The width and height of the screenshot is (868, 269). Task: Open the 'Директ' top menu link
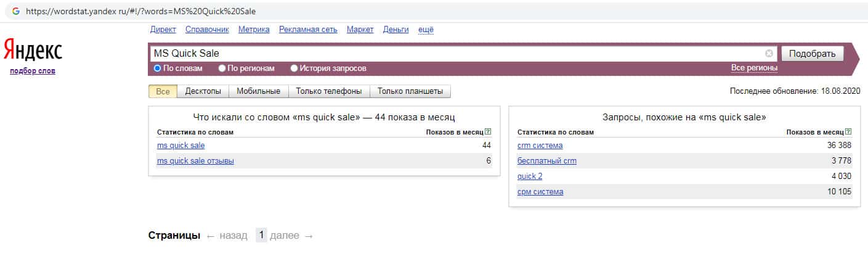point(163,30)
